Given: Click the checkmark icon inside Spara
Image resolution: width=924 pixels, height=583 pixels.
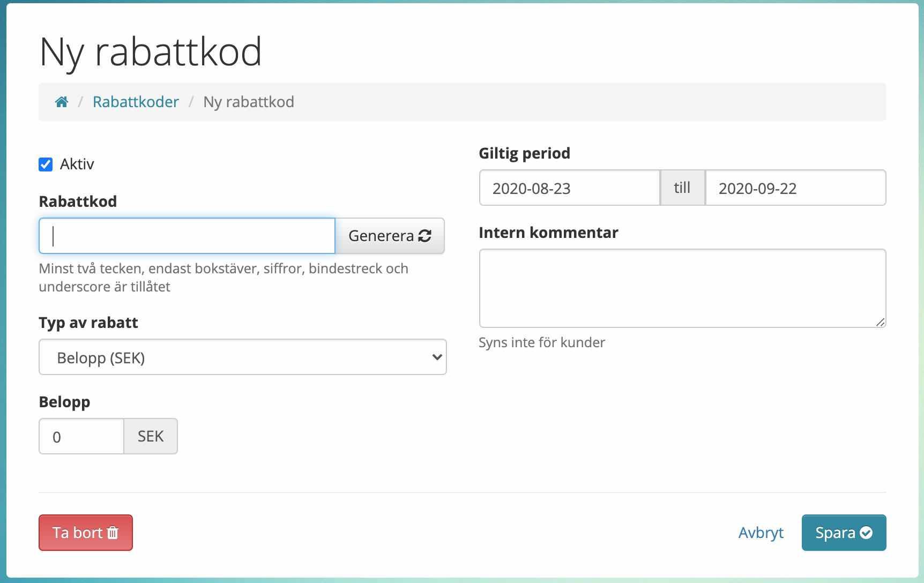Looking at the screenshot, I should [x=866, y=533].
